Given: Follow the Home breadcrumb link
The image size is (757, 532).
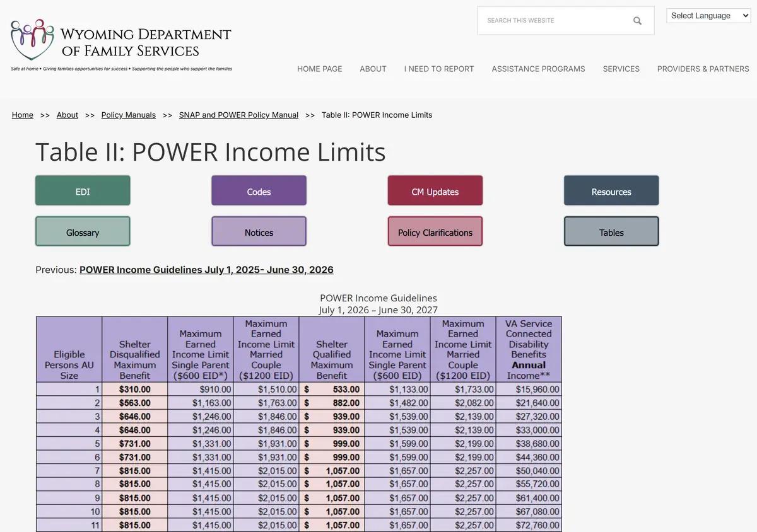Looking at the screenshot, I should pyautogui.click(x=23, y=115).
